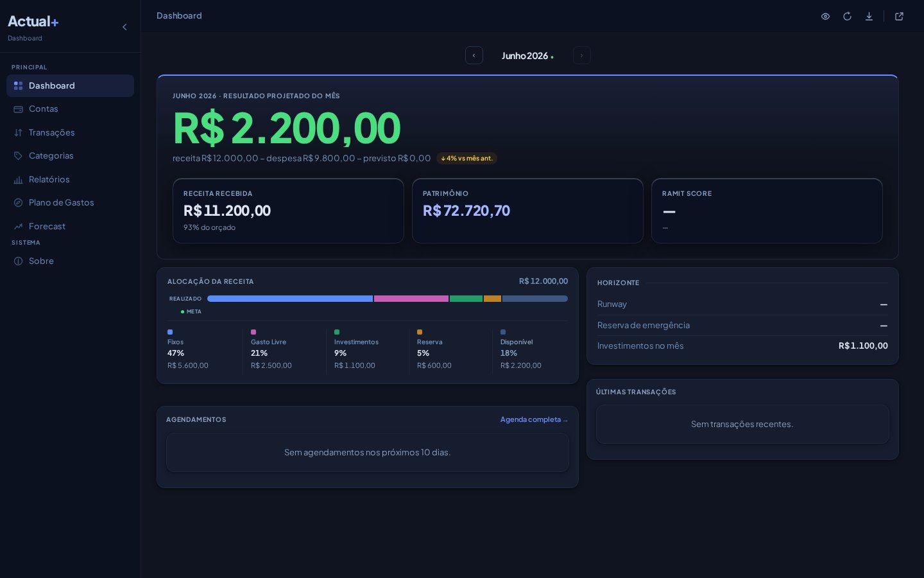Open Contas in the sidebar
Viewport: 924px width, 578px height.
70,109
